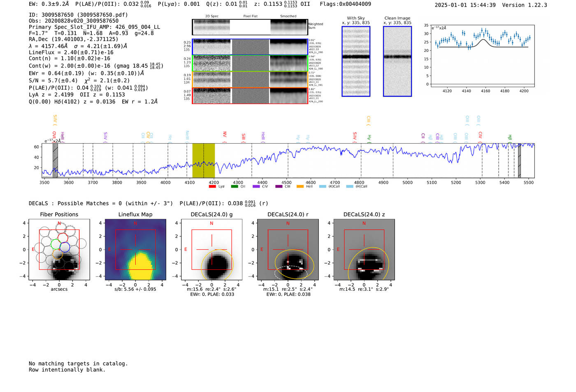Open the Lineflux Map image
The width and height of the screenshot is (576, 392).
[x=135, y=250]
